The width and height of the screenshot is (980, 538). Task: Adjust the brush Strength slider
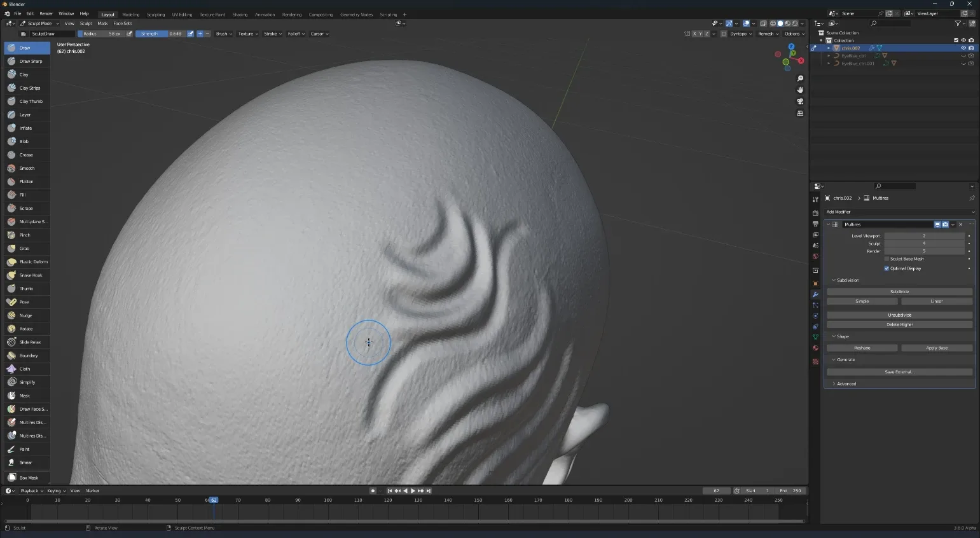160,34
